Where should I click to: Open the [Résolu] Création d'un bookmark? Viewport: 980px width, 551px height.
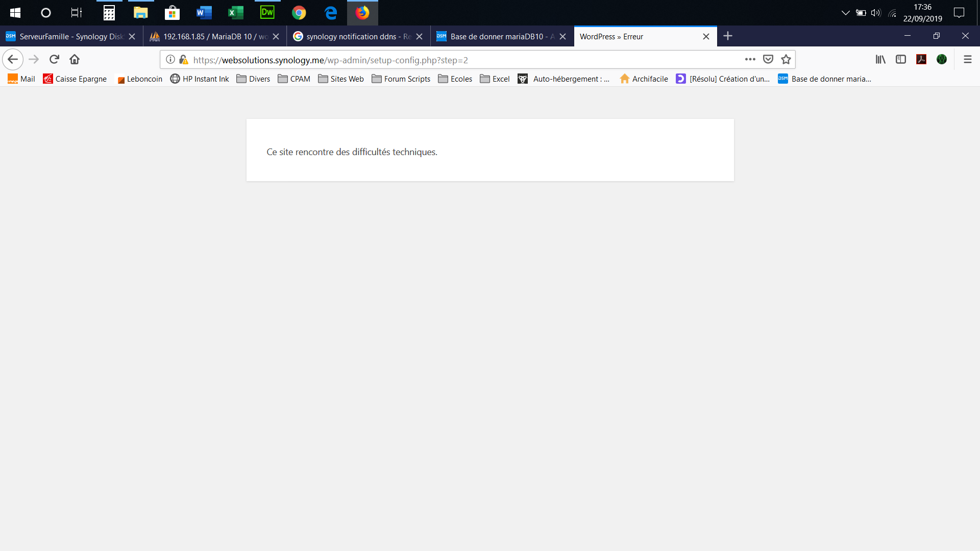[723, 79]
